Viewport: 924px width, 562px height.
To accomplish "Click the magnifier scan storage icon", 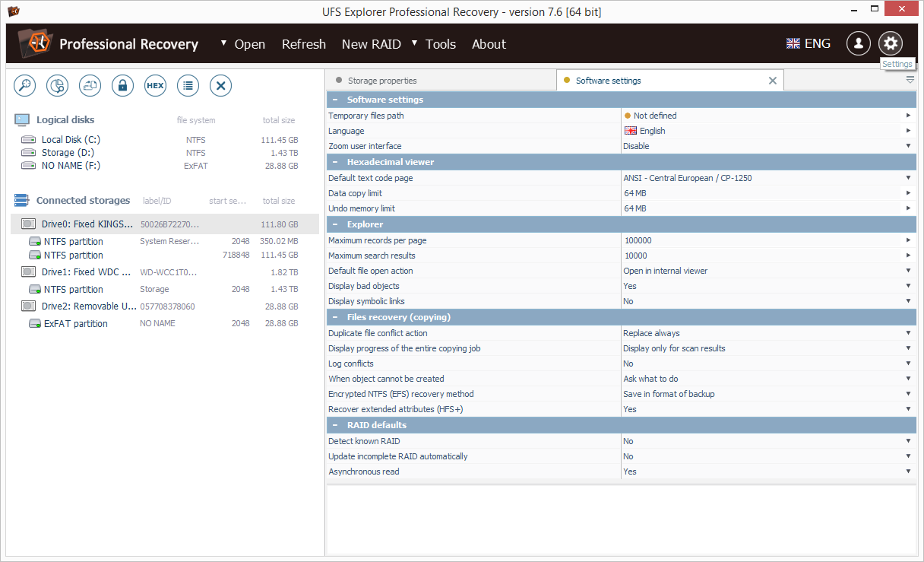I will pos(25,86).
